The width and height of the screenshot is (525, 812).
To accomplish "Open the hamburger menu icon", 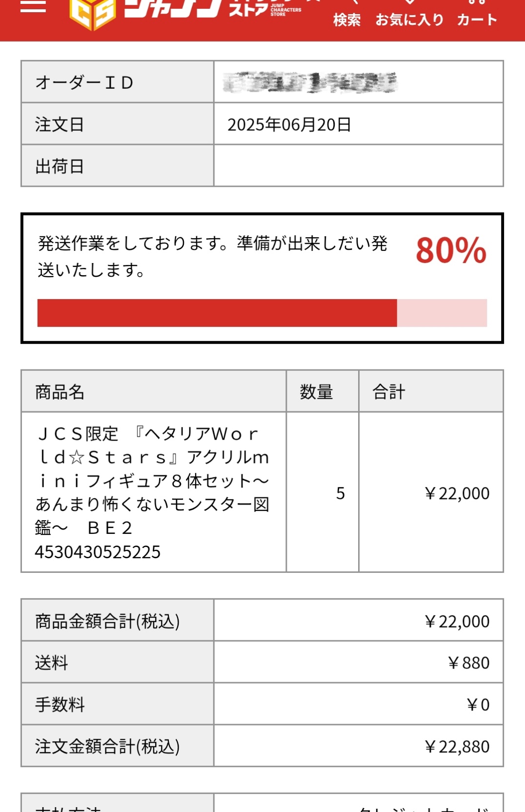I will coord(33,6).
